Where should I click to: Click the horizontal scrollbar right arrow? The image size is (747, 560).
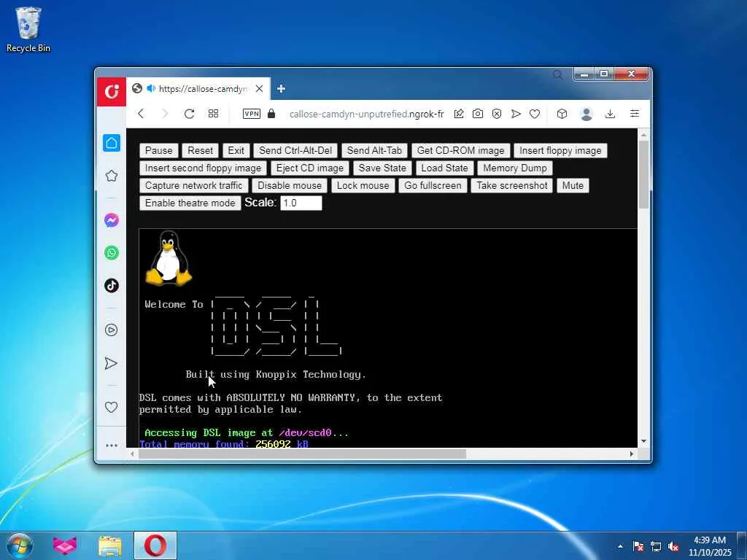[x=632, y=454]
